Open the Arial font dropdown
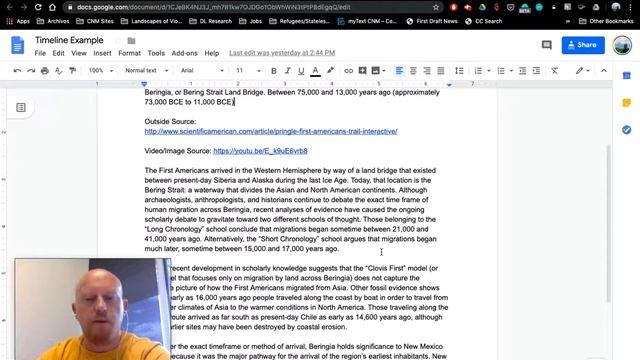 point(202,71)
